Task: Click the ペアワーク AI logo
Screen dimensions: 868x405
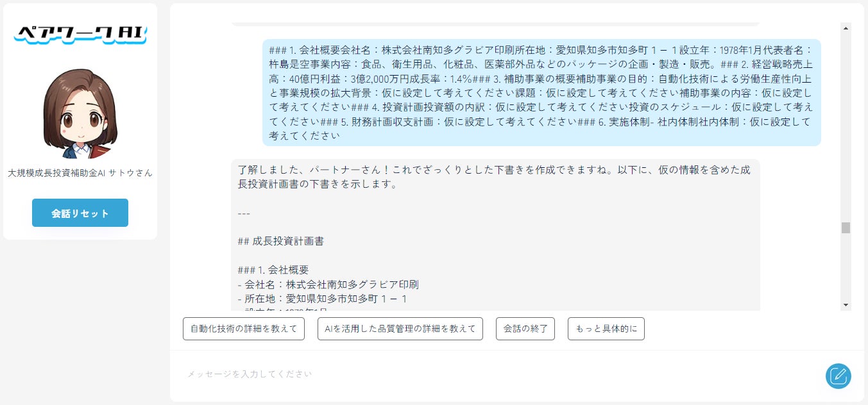Action: coord(80,33)
